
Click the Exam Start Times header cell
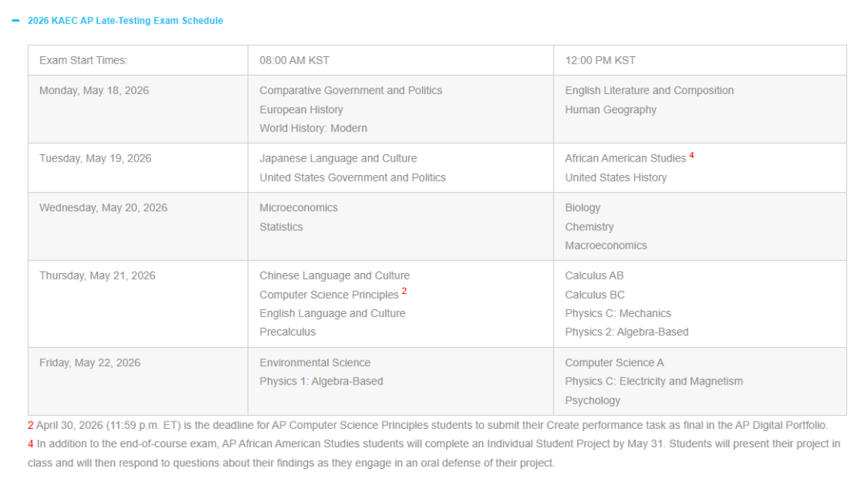click(x=138, y=60)
